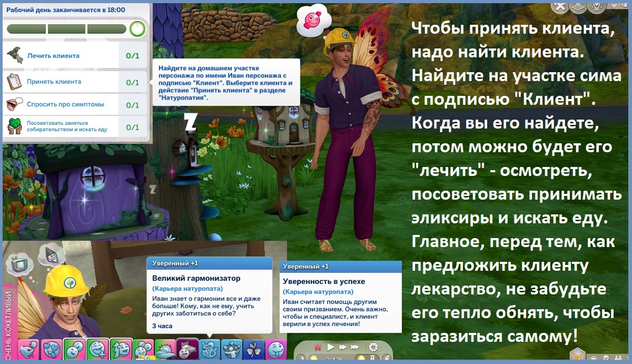Pause the game with the red pause button
The height and width of the screenshot is (364, 632).
(x=318, y=347)
